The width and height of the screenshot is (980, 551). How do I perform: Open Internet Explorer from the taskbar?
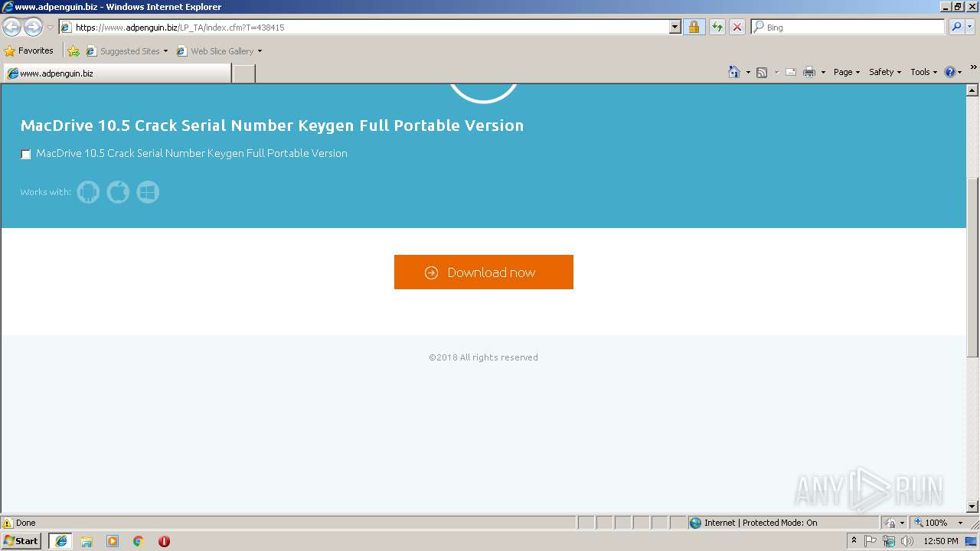(x=61, y=541)
